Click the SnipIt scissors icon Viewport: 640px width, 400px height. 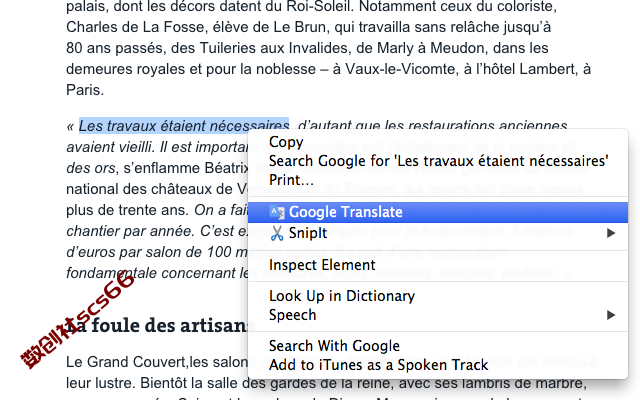coord(277,233)
